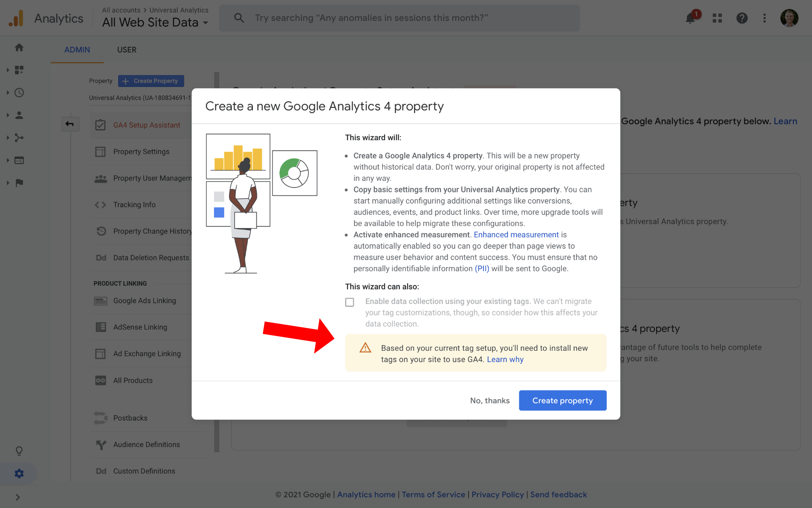This screenshot has width=812, height=508.
Task: Open the user profile avatar
Action: (x=789, y=18)
